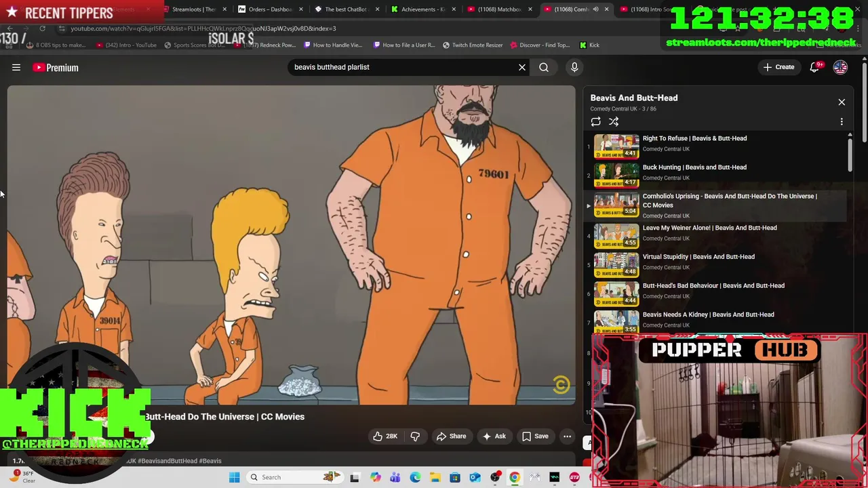Click the Ask AI button
Image resolution: width=868 pixels, height=488 pixels.
pos(494,436)
